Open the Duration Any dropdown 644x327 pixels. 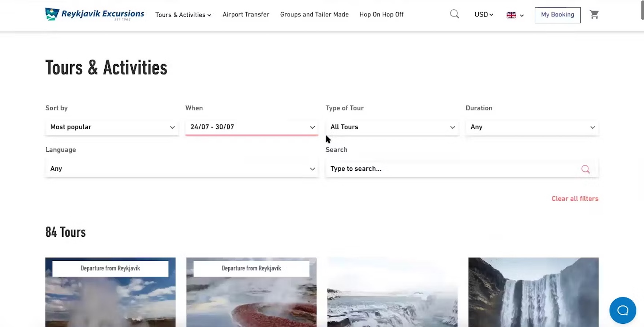(532, 127)
